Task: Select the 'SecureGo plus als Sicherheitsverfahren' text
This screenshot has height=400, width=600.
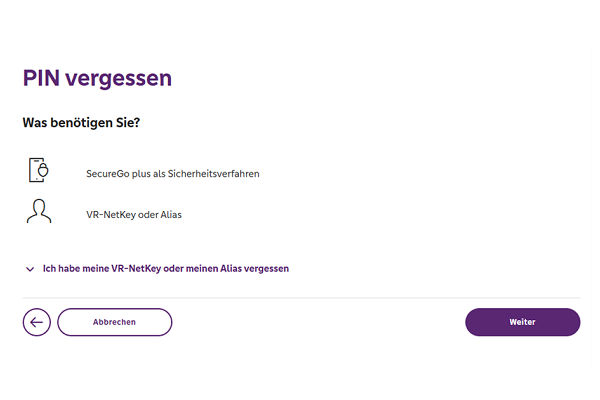Action: 173,173
